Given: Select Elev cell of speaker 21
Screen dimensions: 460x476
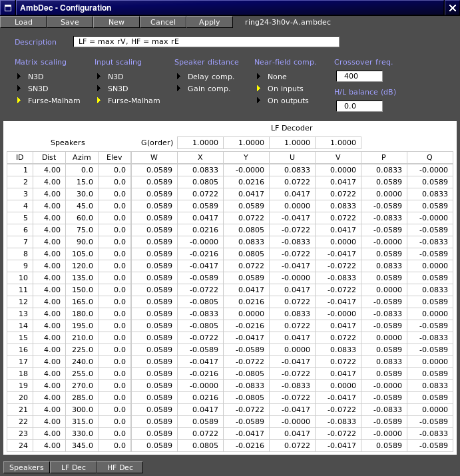Looking at the screenshot, I should click(115, 410).
